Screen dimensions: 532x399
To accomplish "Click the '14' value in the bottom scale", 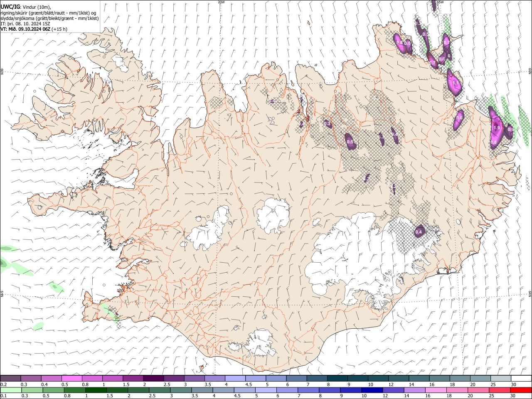I will click(x=407, y=396).
